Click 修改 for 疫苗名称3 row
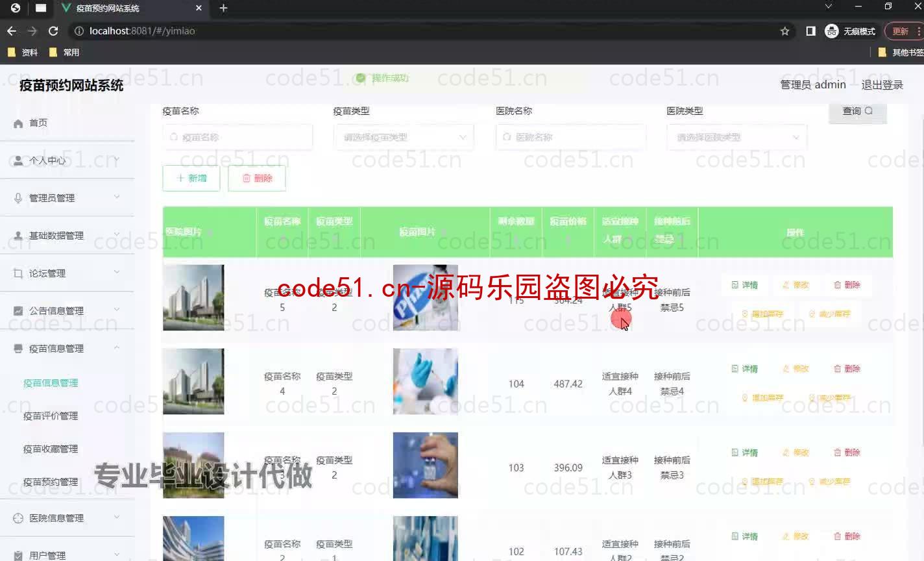The image size is (924, 561). 796,453
